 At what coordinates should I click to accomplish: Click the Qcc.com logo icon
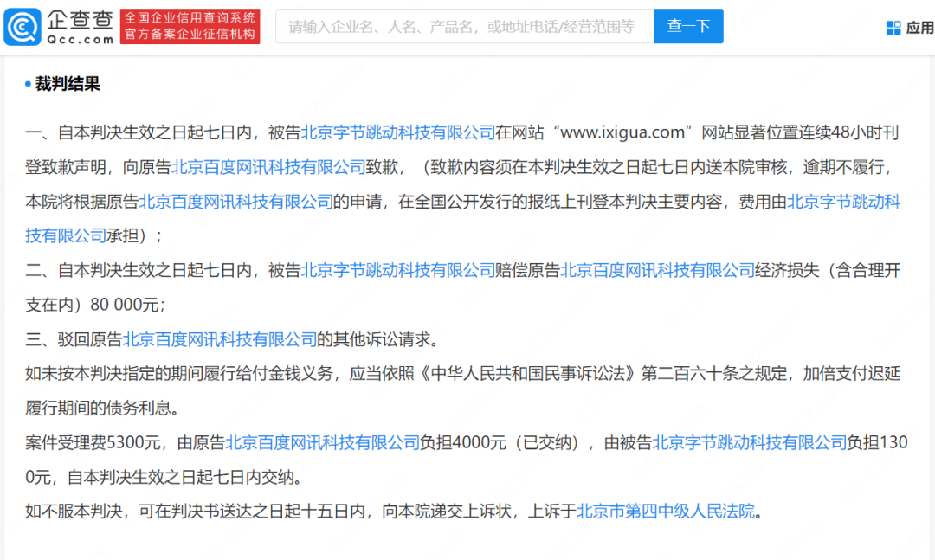click(x=23, y=27)
